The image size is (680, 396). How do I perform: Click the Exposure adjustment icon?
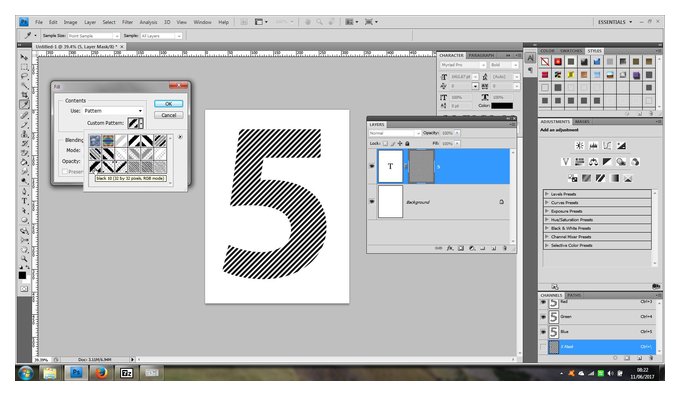click(621, 146)
